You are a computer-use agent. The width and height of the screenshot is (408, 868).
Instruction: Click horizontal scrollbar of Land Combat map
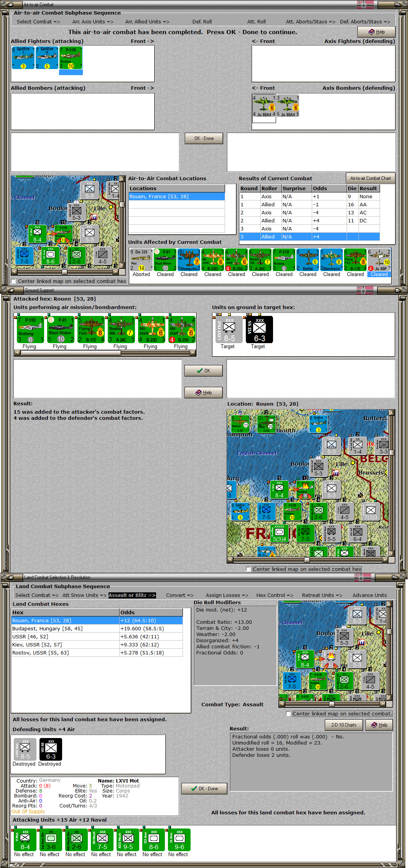pyautogui.click(x=332, y=704)
